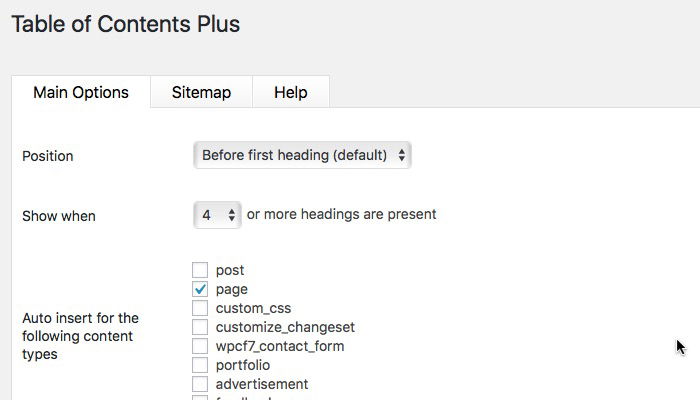This screenshot has width=700, height=400.
Task: Check the partially visible checkbox below advertisement
Action: [x=200, y=398]
